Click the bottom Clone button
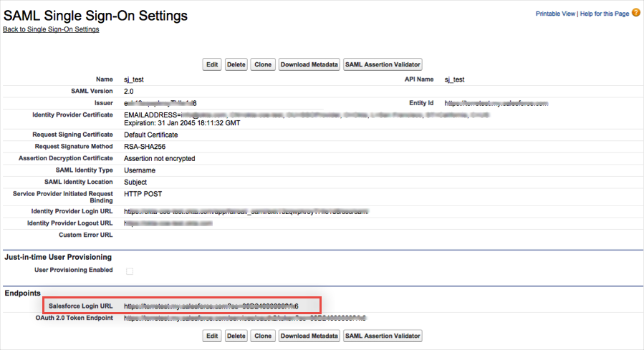Screen dimensions: 644x350 click(x=263, y=336)
